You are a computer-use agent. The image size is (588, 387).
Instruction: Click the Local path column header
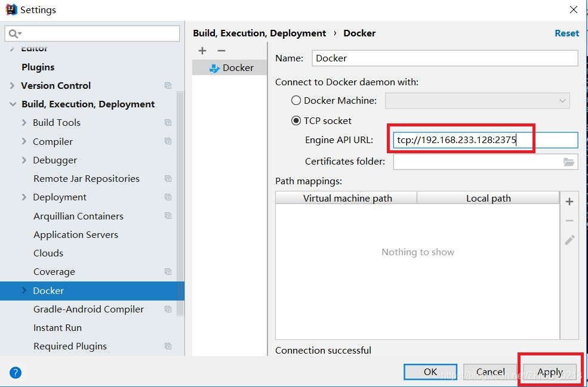click(x=488, y=198)
